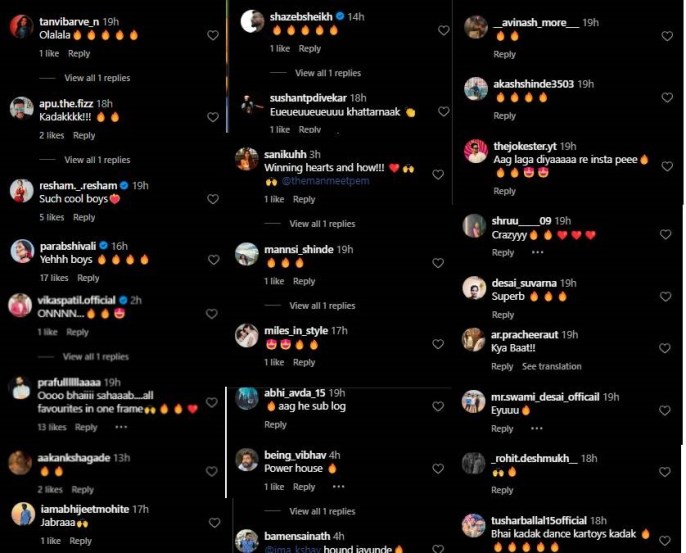Like tanvibarve_n's Olalala comment
The height and width of the screenshot is (553, 686).
pyautogui.click(x=213, y=35)
